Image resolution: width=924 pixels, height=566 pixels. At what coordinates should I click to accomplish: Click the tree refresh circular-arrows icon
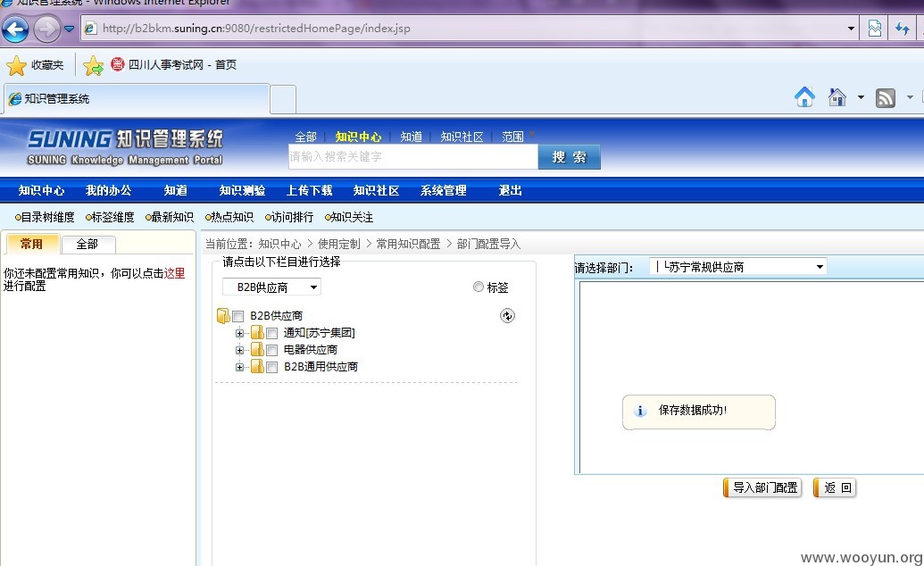click(507, 315)
